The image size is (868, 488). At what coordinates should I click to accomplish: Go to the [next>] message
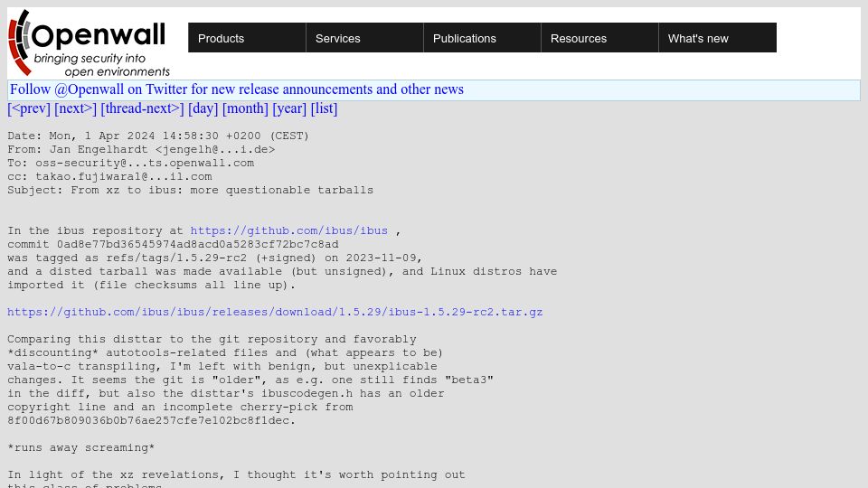[75, 108]
